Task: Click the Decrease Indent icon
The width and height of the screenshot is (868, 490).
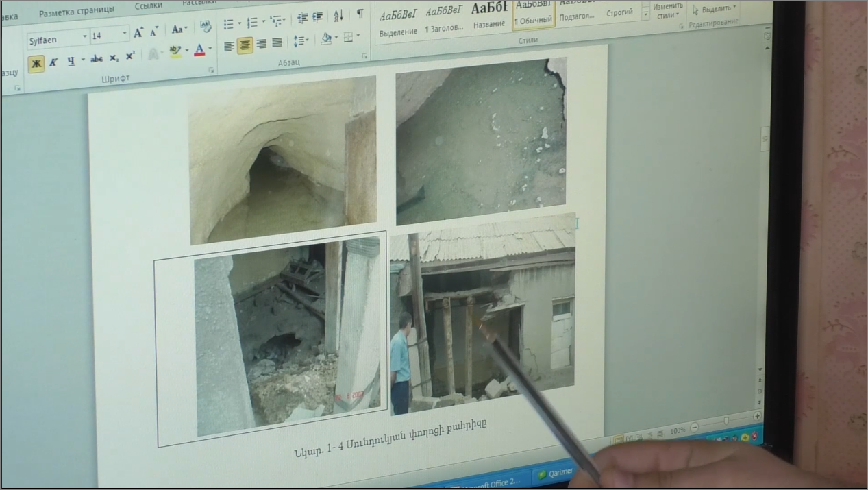Action: [302, 19]
